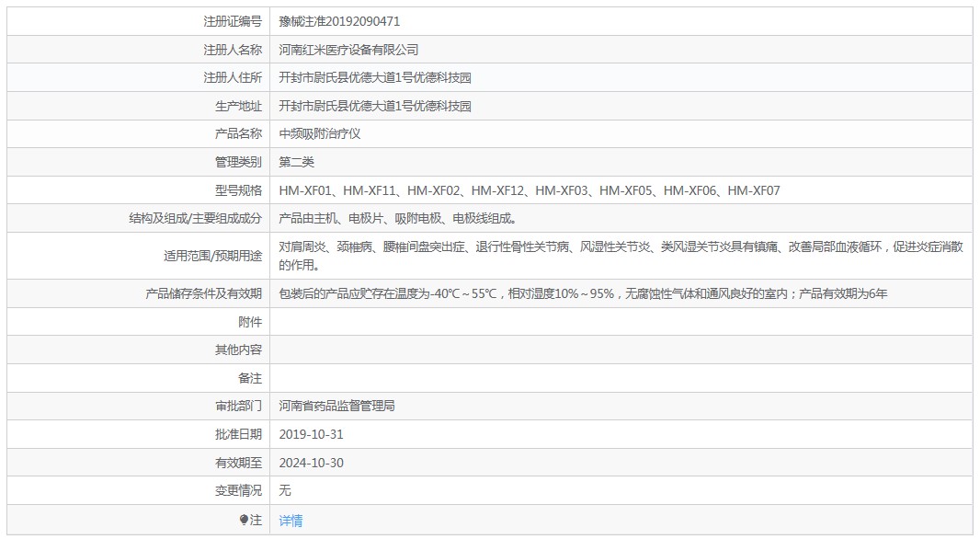
Task: Click the structure text 产品由主机、电极片
Action: click(397, 218)
